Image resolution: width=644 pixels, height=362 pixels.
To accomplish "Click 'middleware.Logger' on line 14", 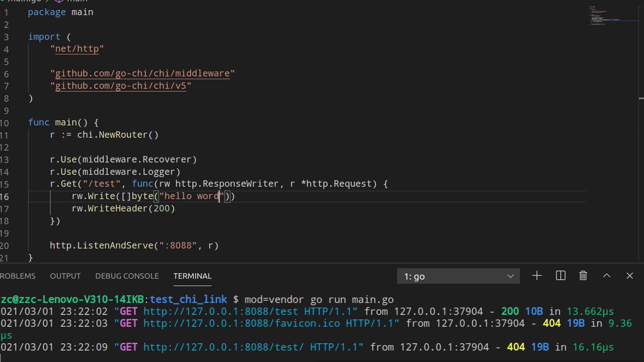I will click(129, 172).
